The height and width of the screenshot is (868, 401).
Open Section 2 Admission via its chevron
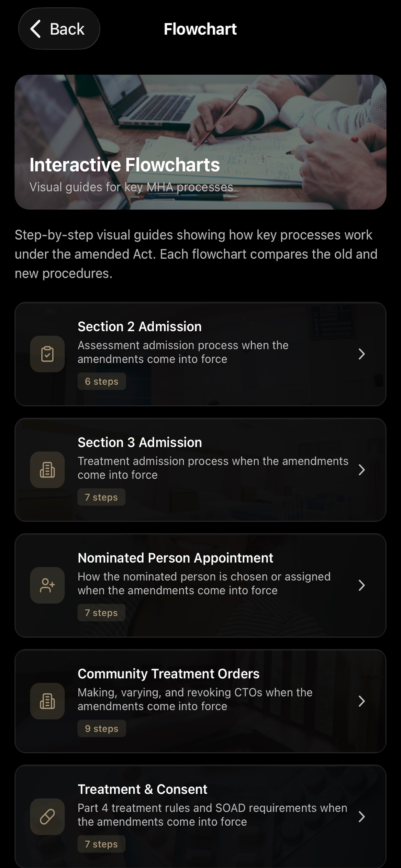(362, 354)
